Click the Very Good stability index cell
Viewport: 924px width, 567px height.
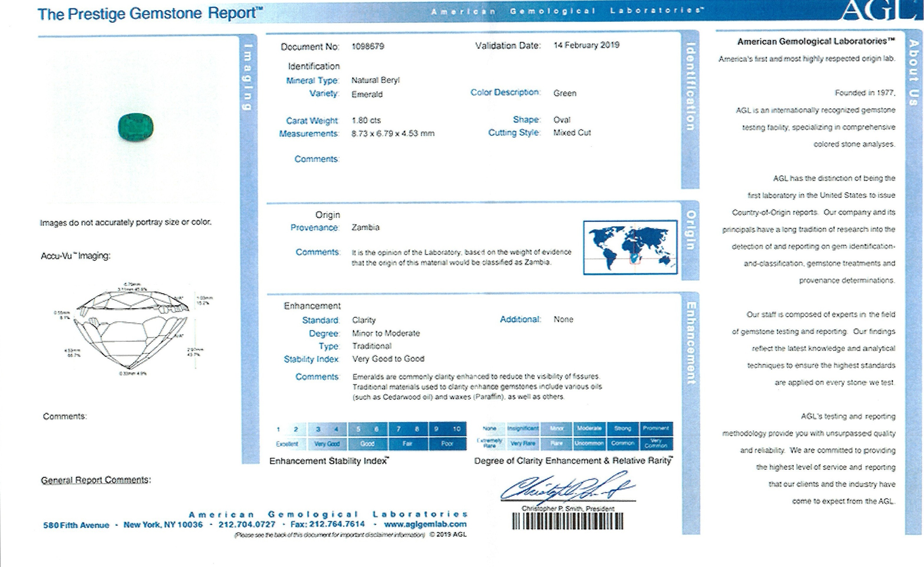coord(327,444)
